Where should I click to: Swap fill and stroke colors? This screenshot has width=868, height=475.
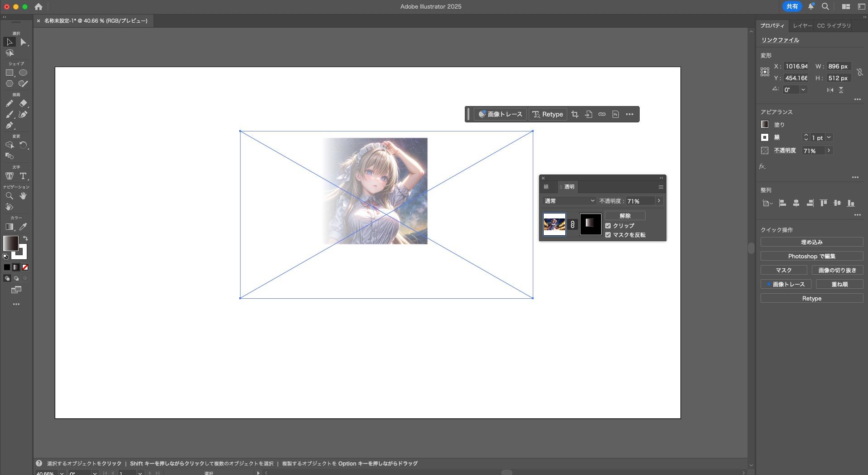pos(26,238)
